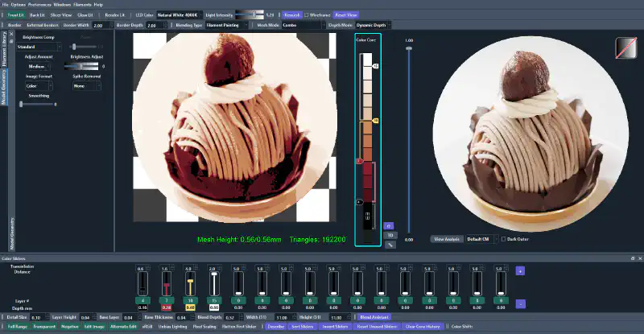
Task: Select the red filament slider handle
Action: click(x=167, y=285)
